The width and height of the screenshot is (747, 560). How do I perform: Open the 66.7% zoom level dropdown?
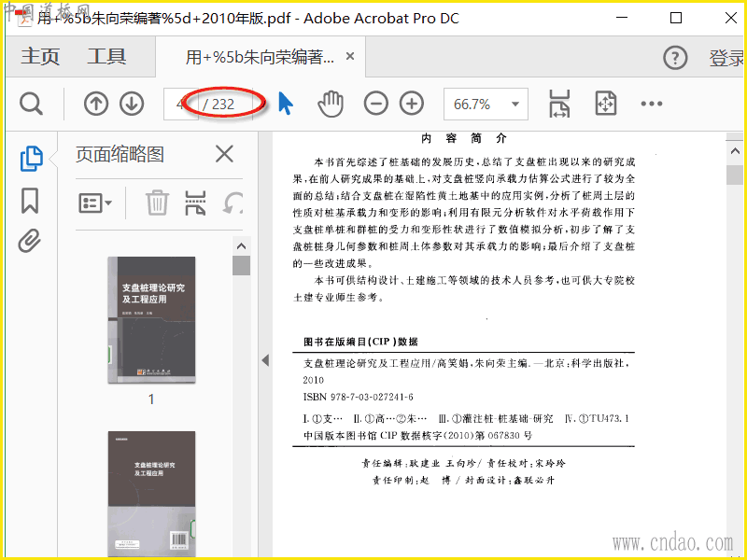coord(486,104)
